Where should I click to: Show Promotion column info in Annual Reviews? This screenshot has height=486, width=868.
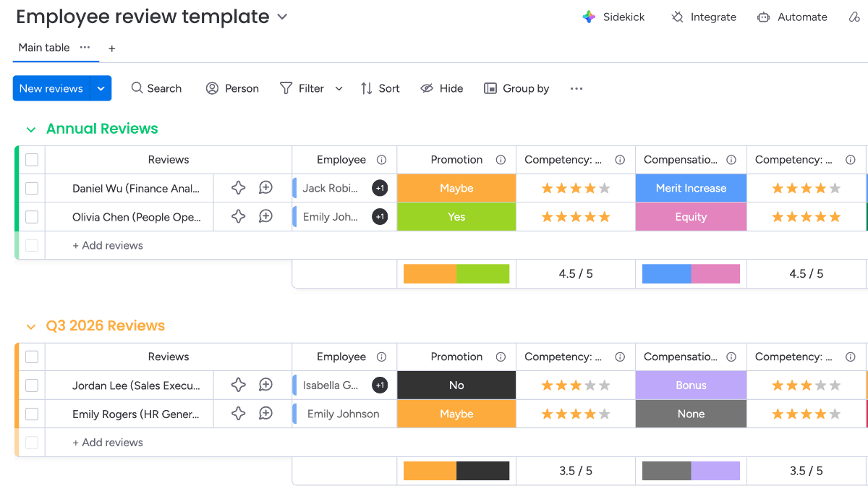[500, 160]
